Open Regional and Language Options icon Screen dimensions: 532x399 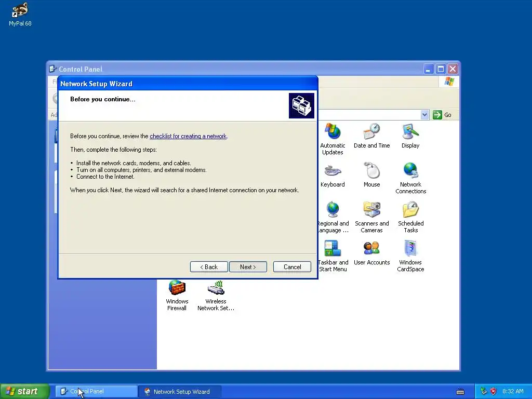tap(333, 217)
